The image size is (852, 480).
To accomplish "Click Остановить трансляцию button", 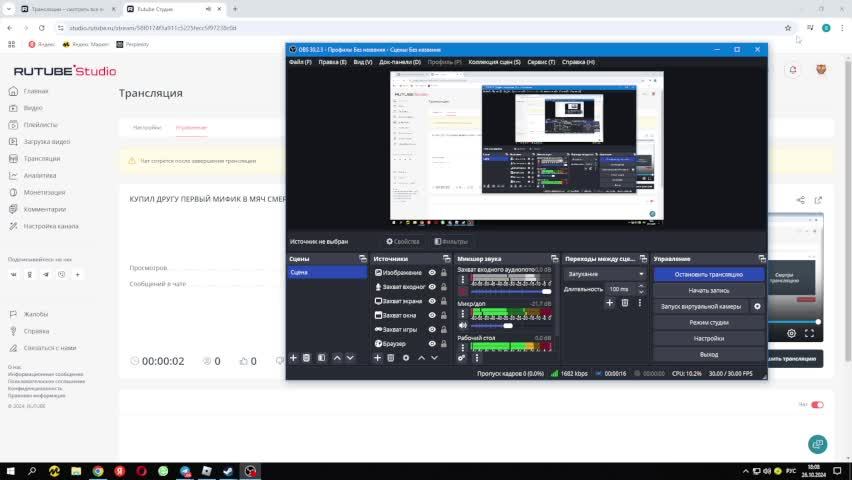I will 709,275.
